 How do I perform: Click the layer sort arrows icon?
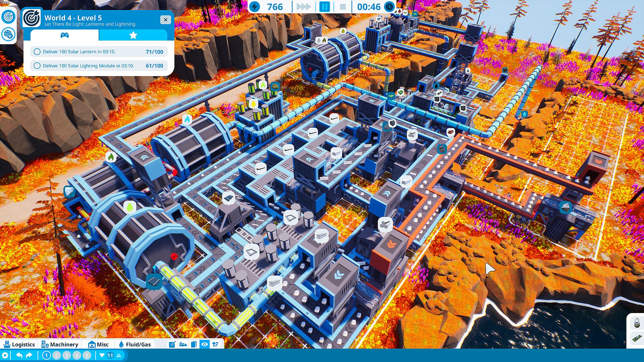point(215,344)
